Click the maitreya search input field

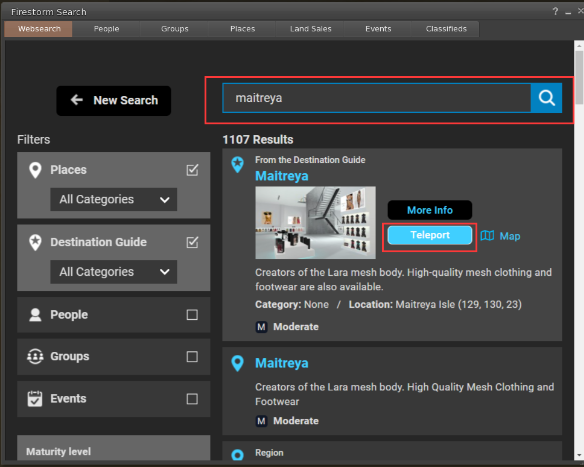coord(377,98)
